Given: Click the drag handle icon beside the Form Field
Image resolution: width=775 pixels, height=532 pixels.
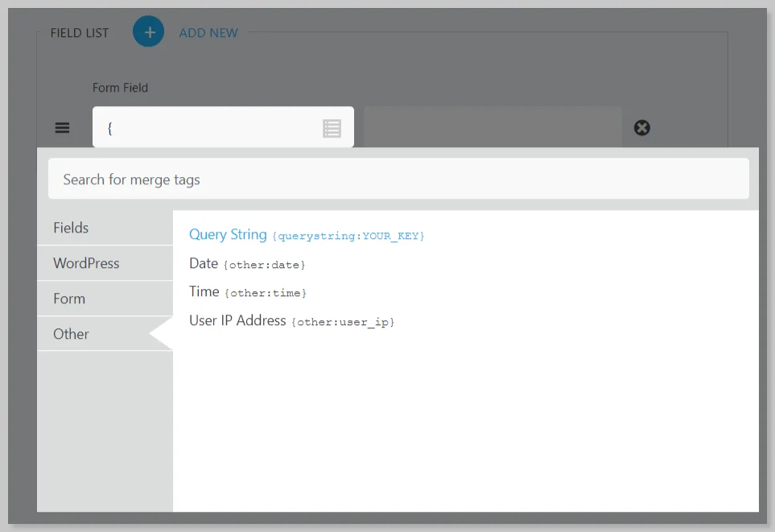Looking at the screenshot, I should tap(62, 128).
